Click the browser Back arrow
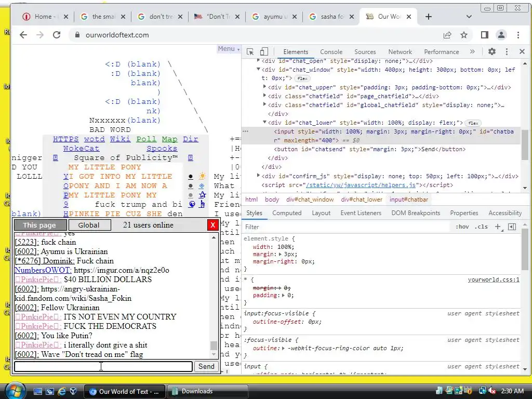This screenshot has height=399, width=532. (23, 35)
